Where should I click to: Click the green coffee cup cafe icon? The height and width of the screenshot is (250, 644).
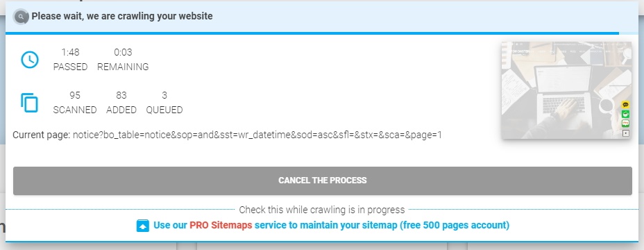625,115
